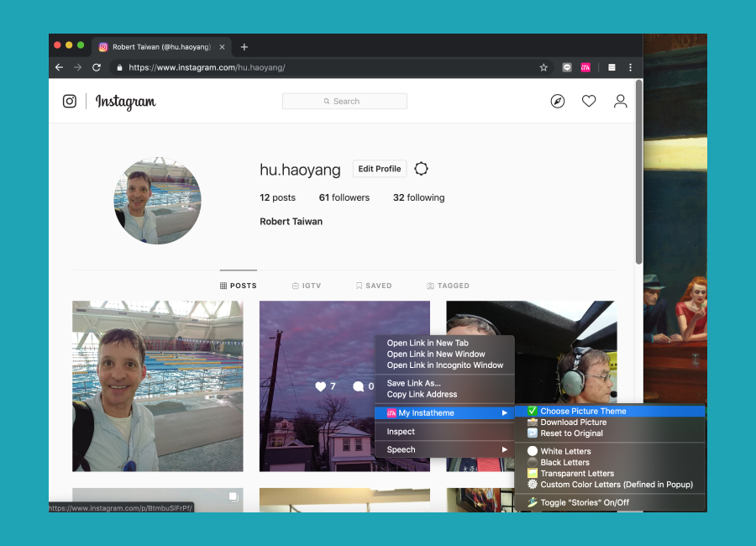Choose Black Letters option
Viewport: 756px width, 546px height.
610,462
